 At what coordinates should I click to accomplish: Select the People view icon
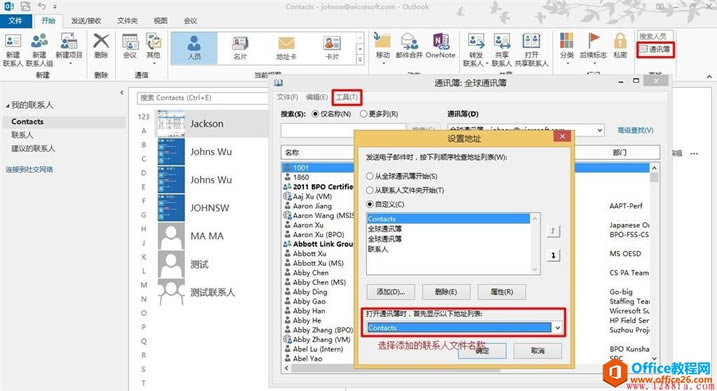[194, 43]
